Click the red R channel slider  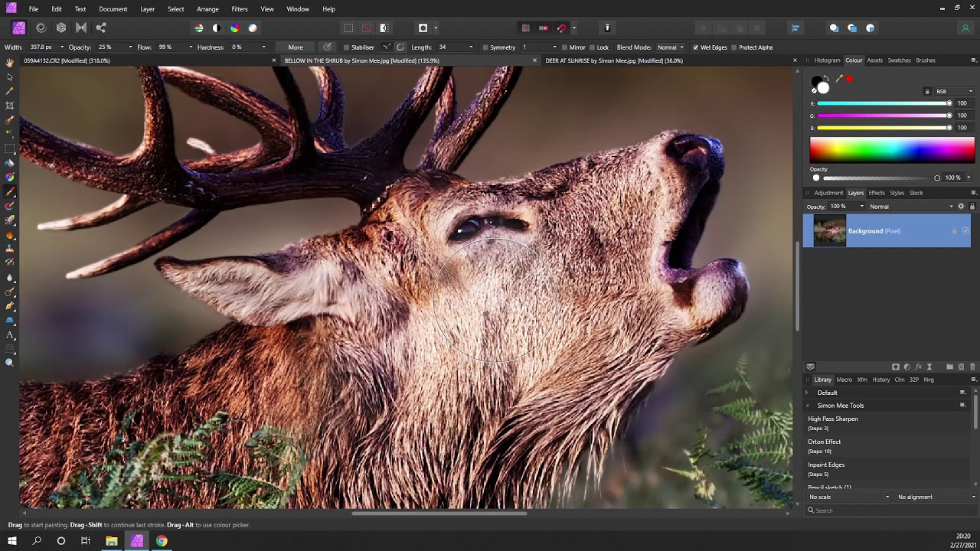(884, 103)
